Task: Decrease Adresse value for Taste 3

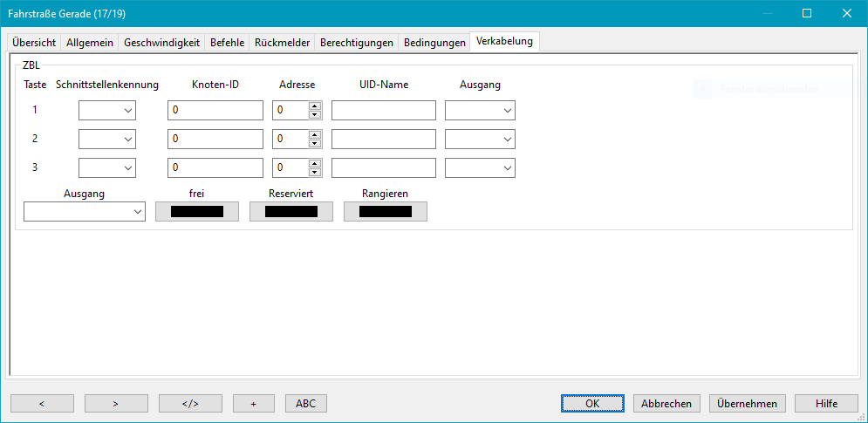Action: tap(315, 172)
